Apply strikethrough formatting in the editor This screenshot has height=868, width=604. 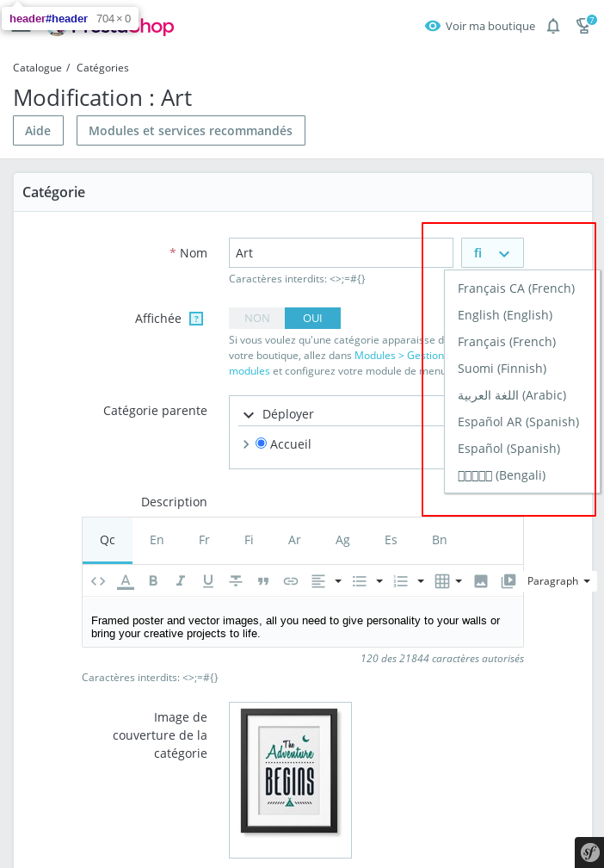236,580
